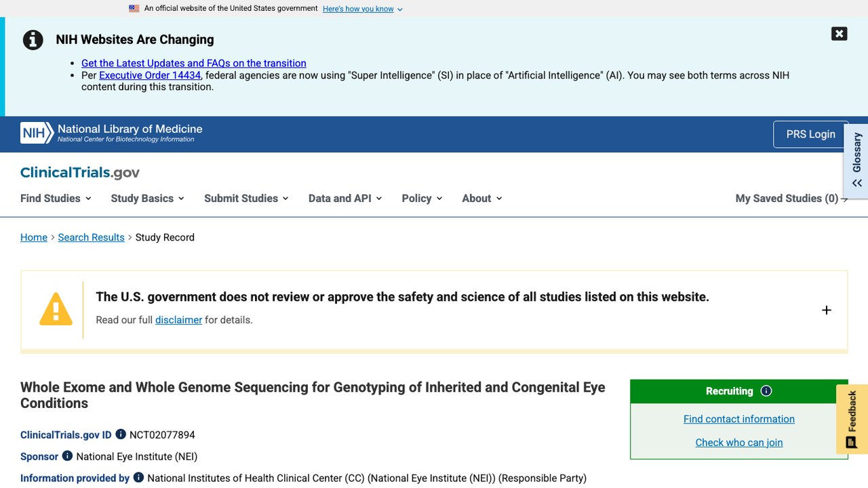
Task: Open the About menu
Action: click(482, 198)
